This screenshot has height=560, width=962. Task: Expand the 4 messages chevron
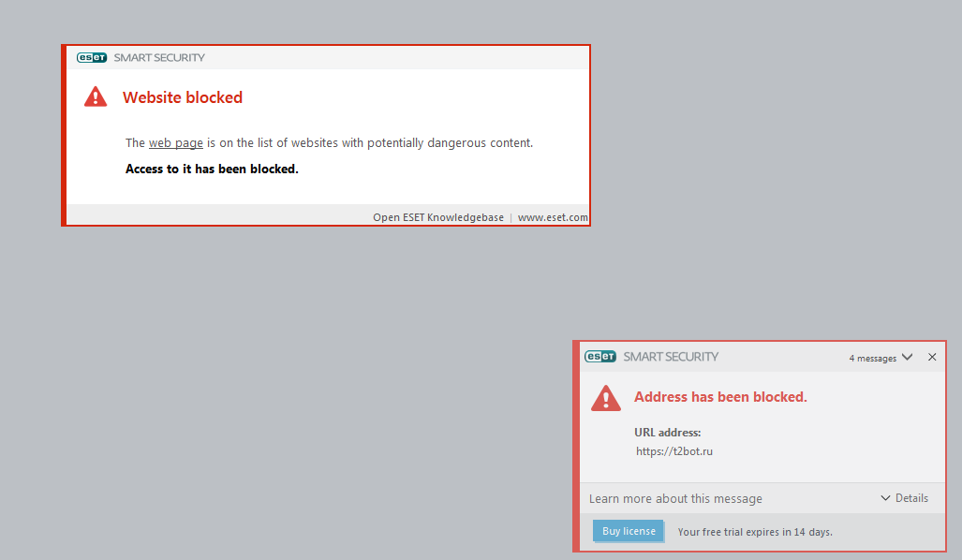(x=907, y=358)
